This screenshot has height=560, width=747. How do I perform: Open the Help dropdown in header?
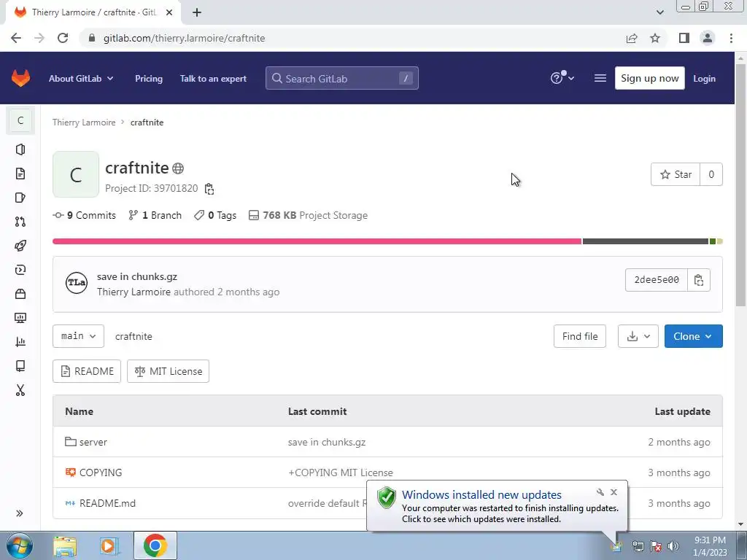pos(562,77)
